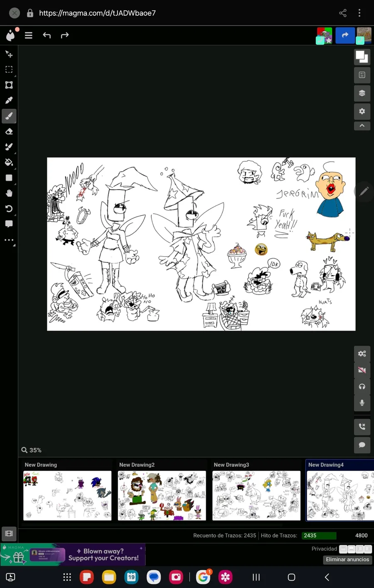The width and height of the screenshot is (374, 588).
Task: Click the floating pencil edge button
Action: coord(364,191)
